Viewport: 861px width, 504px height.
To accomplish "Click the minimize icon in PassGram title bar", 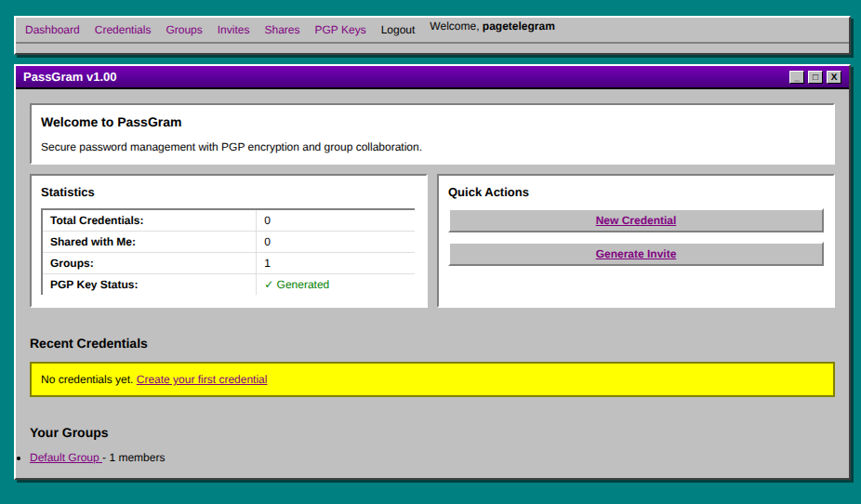I will 796,77.
